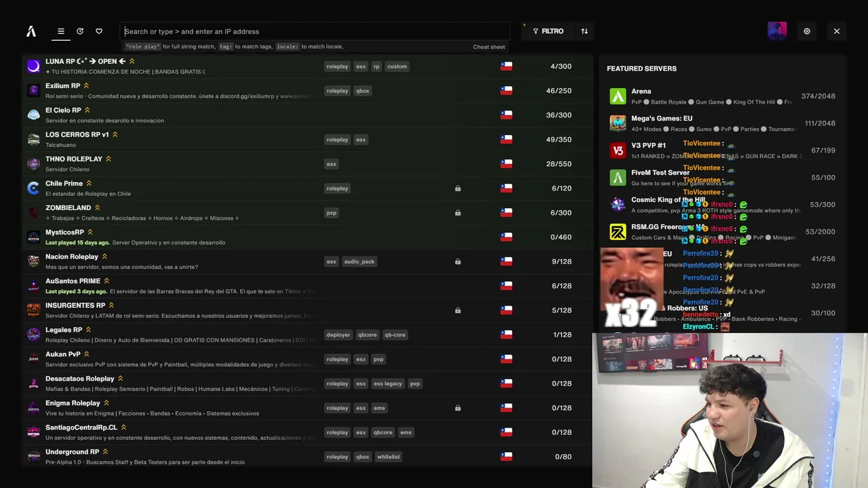Select the "INSURGENTES RP" server name
Image resolution: width=868 pixels, height=488 pixels.
coord(75,305)
